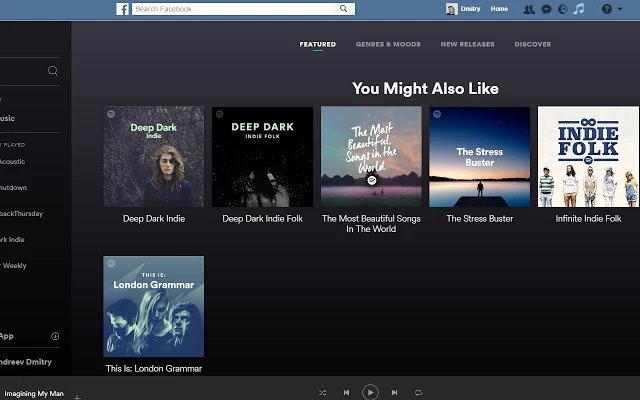Skip to the next track

(x=394, y=393)
